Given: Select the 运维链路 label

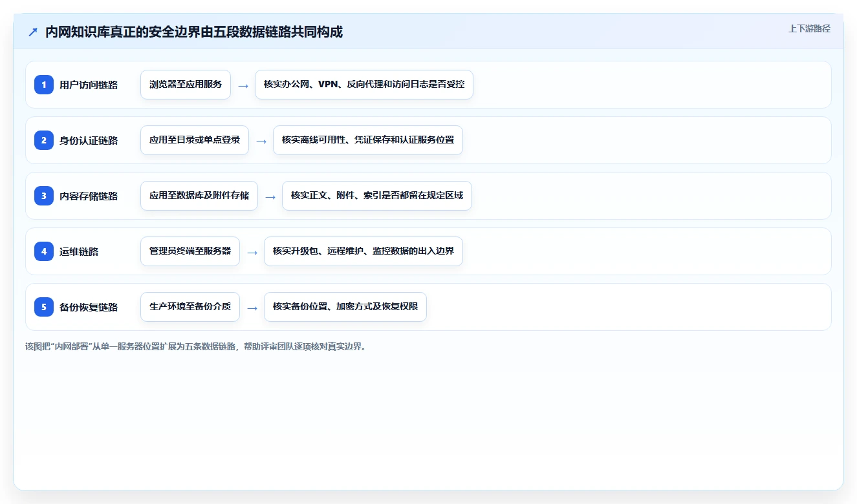Looking at the screenshot, I should click(79, 251).
